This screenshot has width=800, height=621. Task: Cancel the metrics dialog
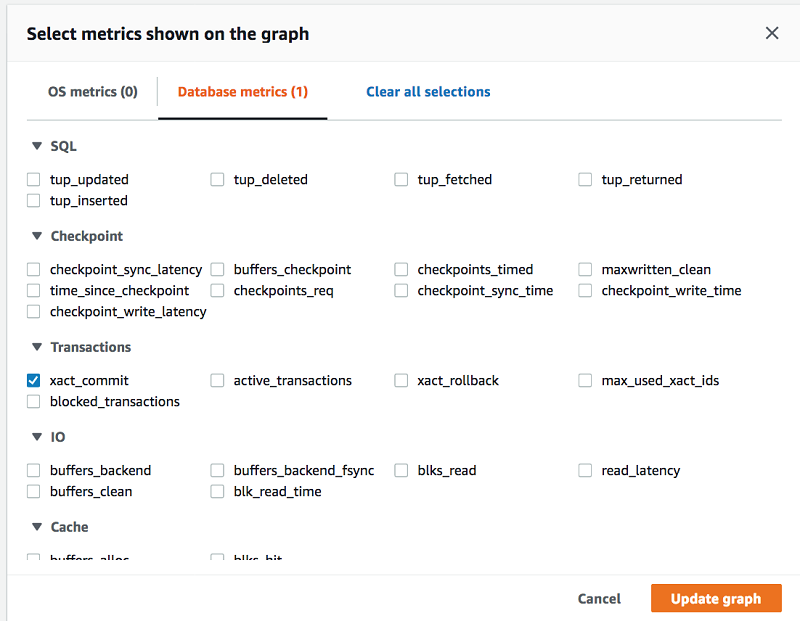[x=599, y=599]
